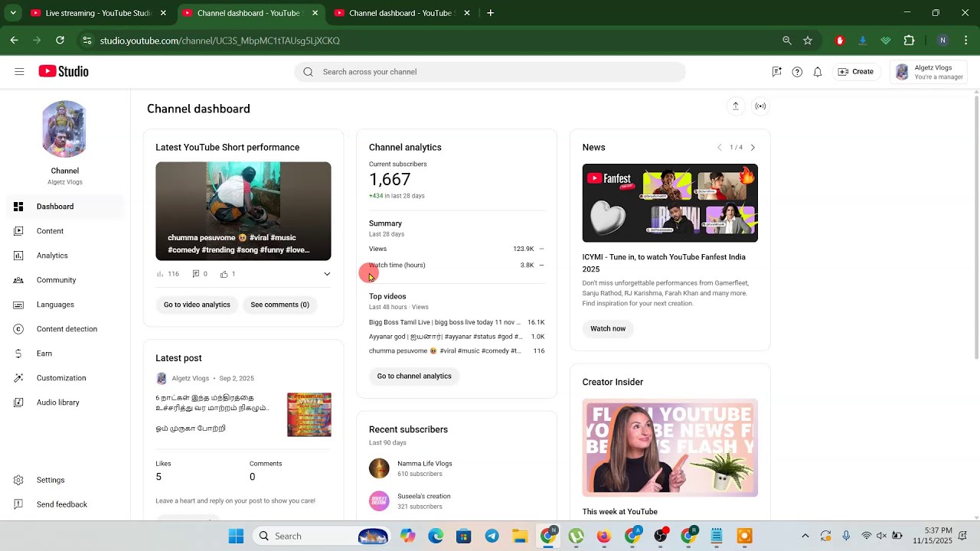The image size is (980, 551).
Task: Click the YouTube Studio logo
Action: tap(64, 71)
